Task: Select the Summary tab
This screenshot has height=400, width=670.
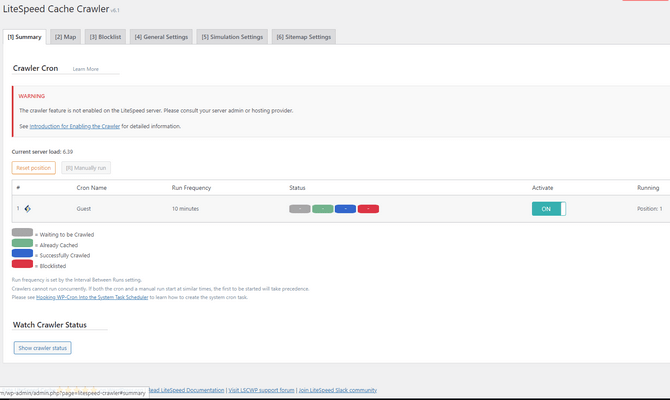Action: 24,37
